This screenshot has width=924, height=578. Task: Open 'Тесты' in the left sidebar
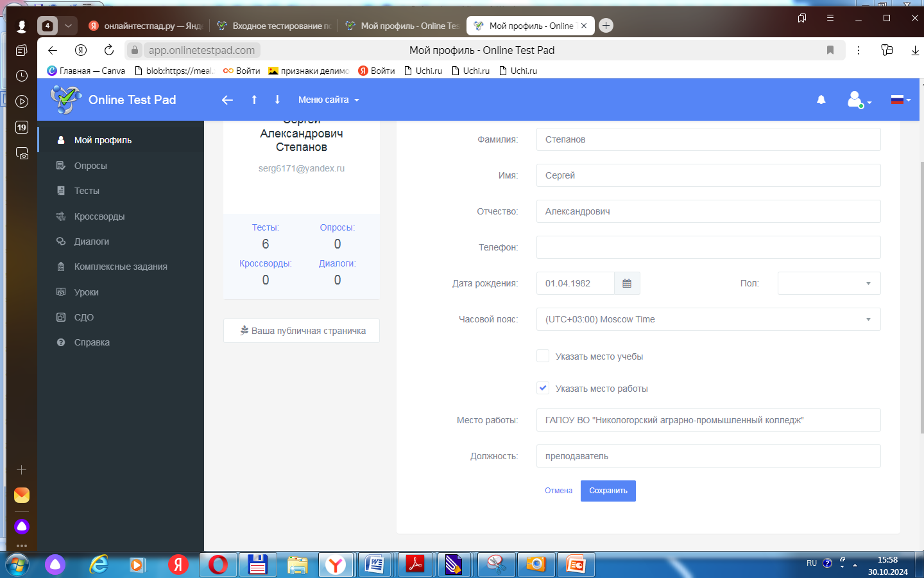tap(87, 191)
